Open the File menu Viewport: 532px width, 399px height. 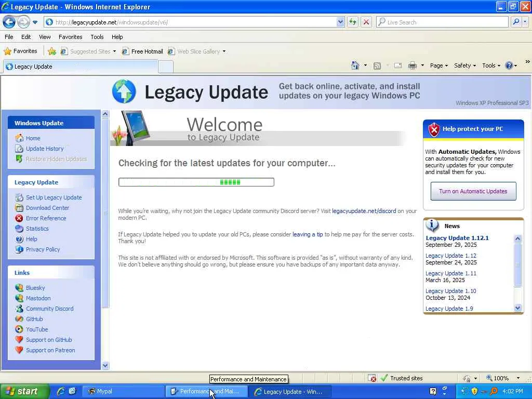click(x=9, y=37)
